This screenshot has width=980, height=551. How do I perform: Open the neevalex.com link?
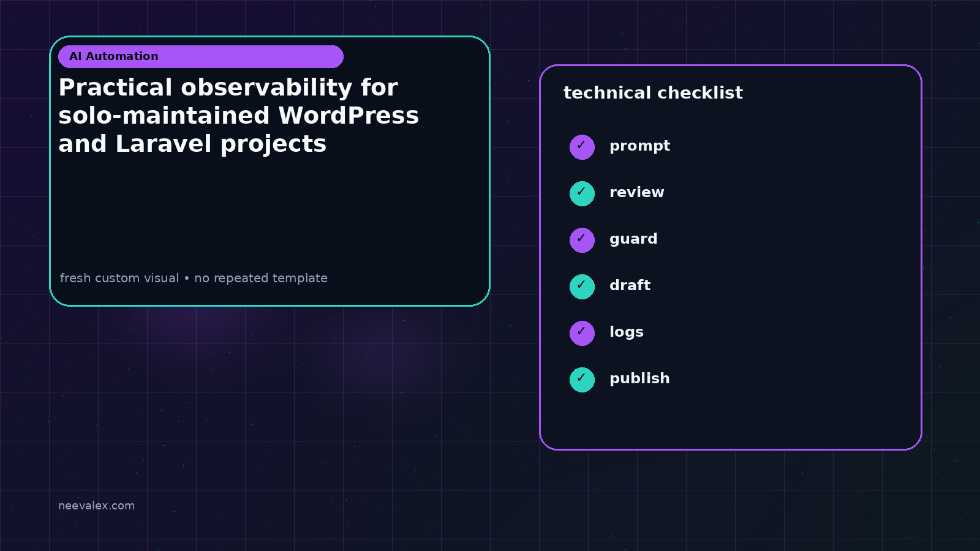click(96, 506)
